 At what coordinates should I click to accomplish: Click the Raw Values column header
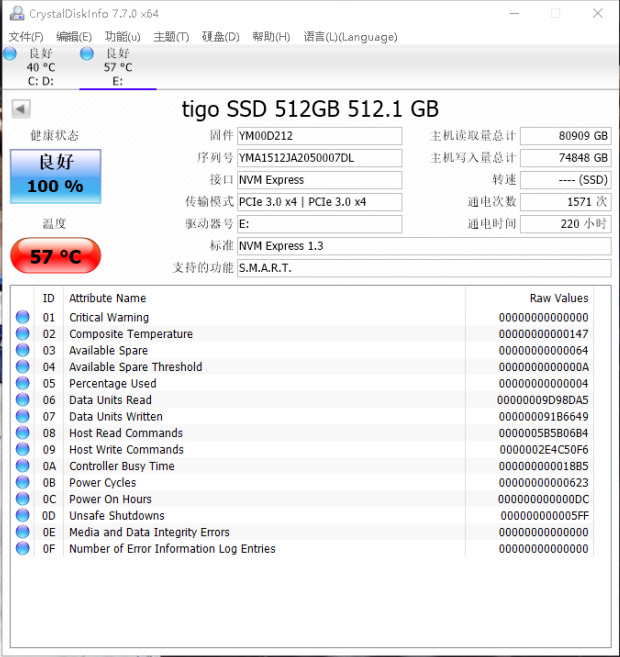point(530,298)
